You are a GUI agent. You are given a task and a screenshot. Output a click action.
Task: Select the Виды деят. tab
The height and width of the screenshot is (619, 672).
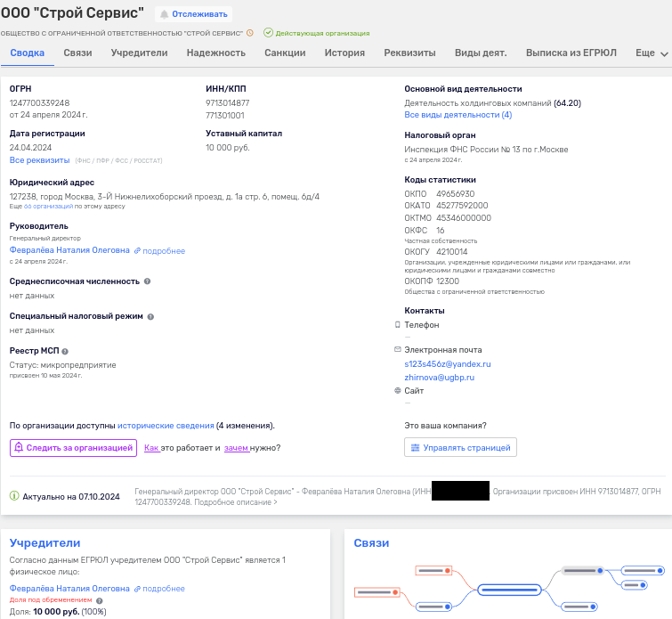coord(481,53)
